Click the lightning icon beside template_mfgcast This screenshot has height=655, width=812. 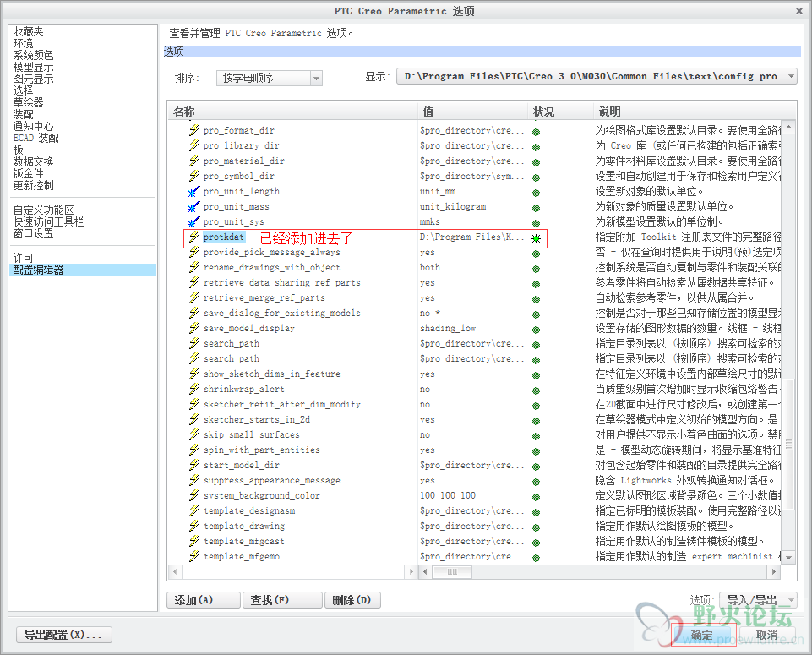coord(194,541)
